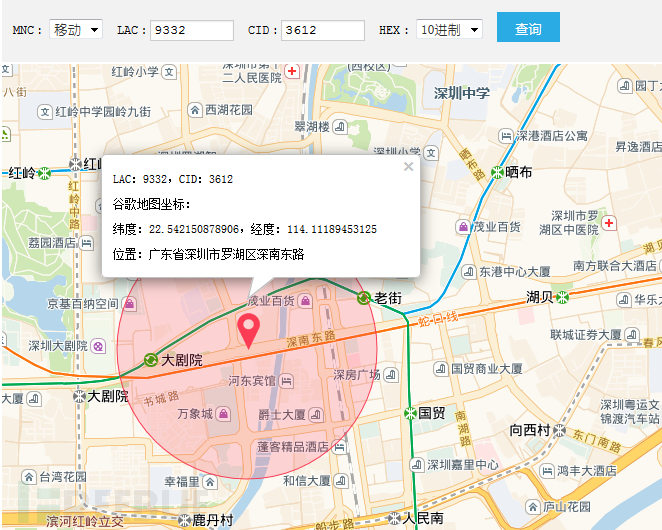Click the 大剧院 interchange station icon
The image size is (662, 530).
151,360
